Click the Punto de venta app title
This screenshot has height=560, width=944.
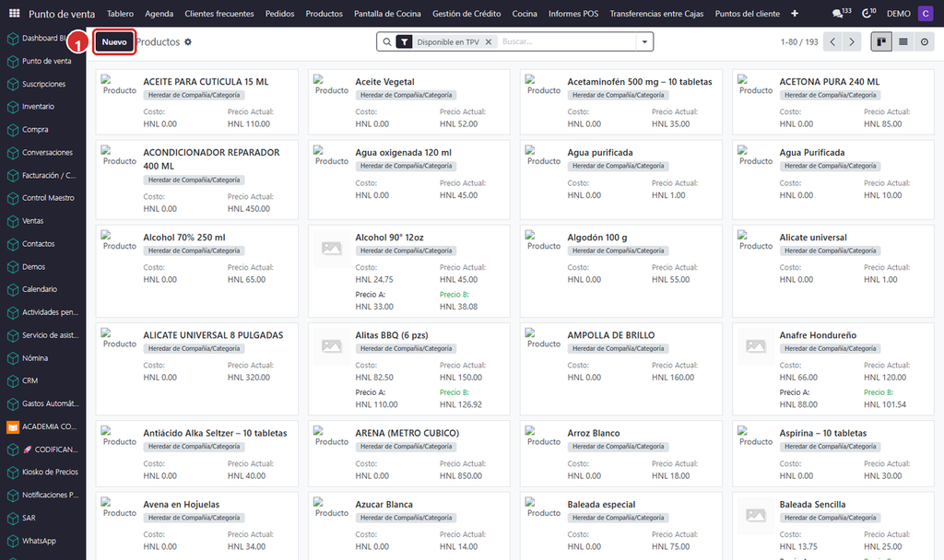click(x=62, y=13)
